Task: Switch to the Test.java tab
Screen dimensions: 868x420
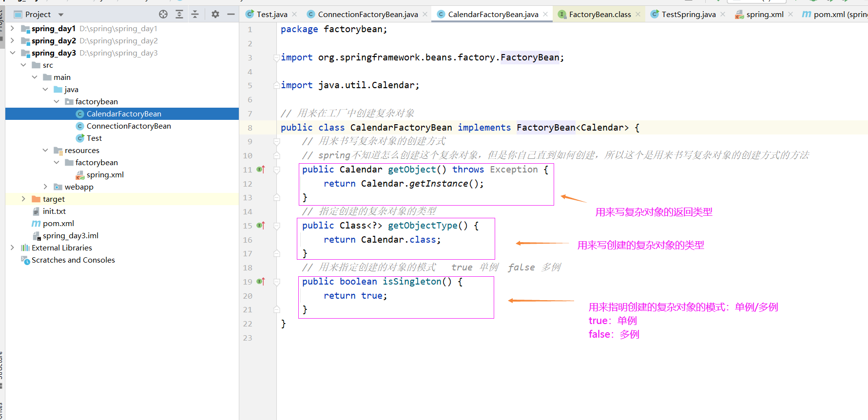Action: tap(272, 14)
